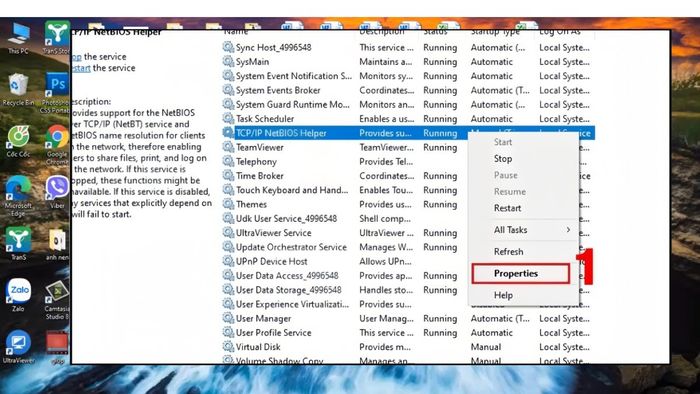
Task: Click Automatic startup type of Task Scheduler
Action: point(492,119)
